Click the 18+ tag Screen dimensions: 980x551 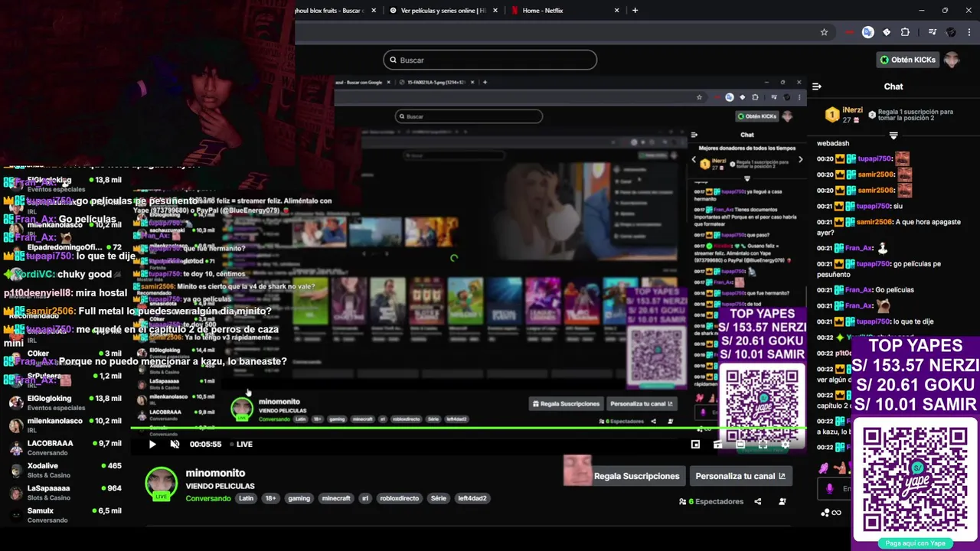pyautogui.click(x=270, y=498)
